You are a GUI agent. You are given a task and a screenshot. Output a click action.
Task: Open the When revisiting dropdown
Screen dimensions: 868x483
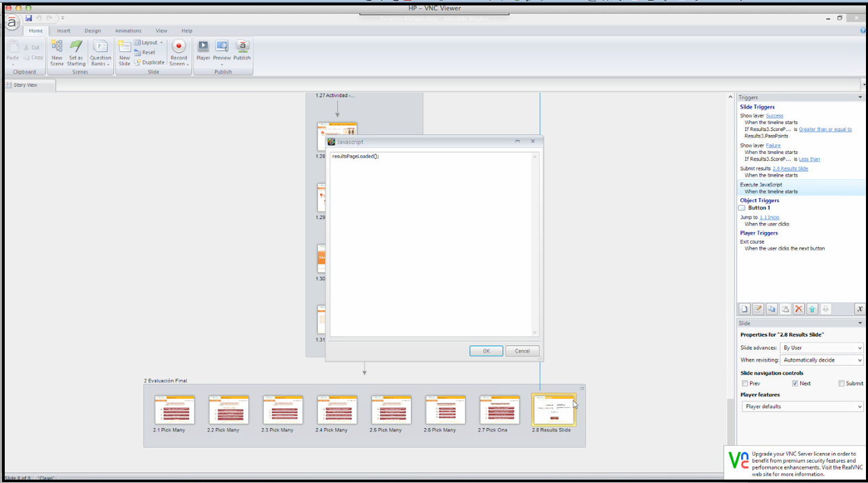[x=822, y=360]
